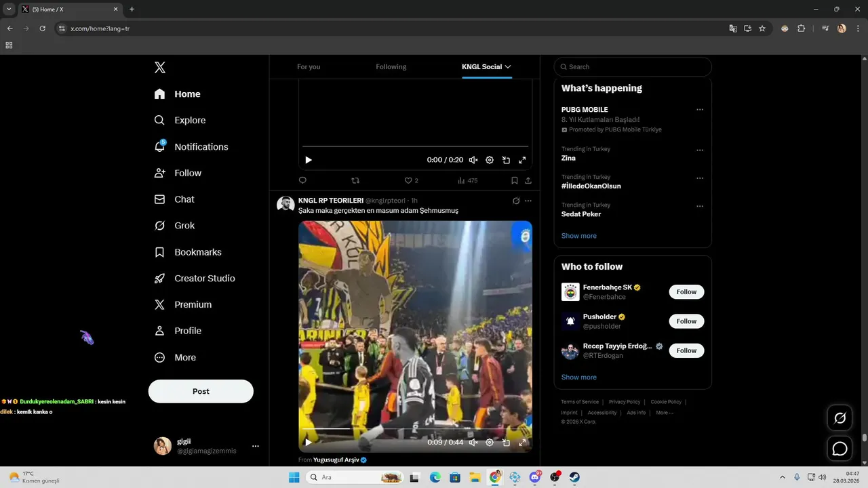The height and width of the screenshot is (488, 868).
Task: Open Chrome tab search dropdown
Action: click(x=9, y=9)
